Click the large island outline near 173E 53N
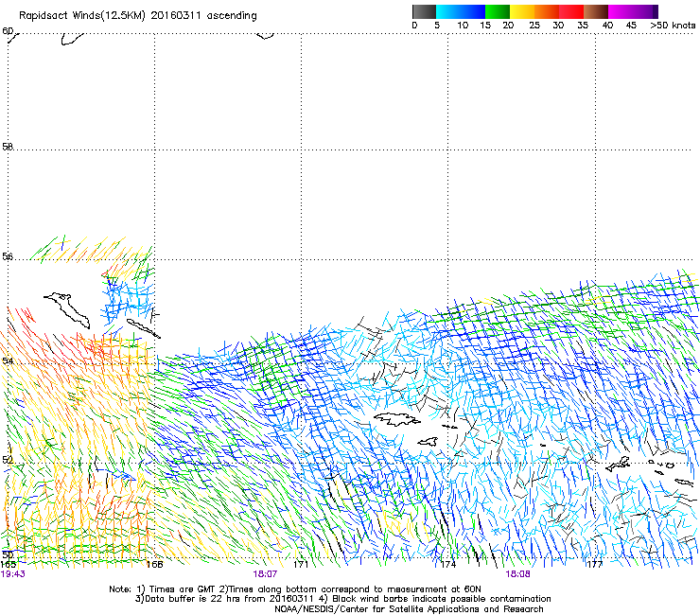The width and height of the screenshot is (700, 615). tap(396, 419)
